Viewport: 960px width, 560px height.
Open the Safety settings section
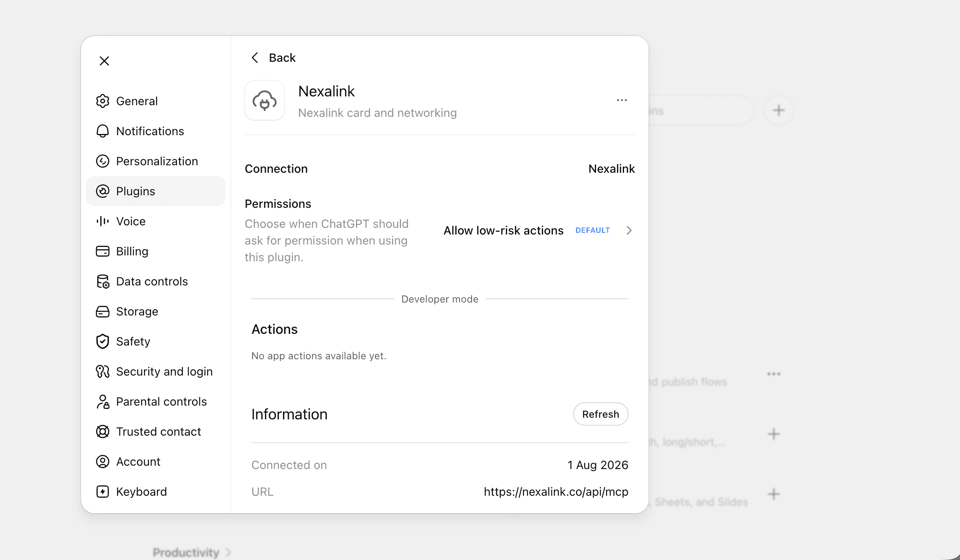click(156, 341)
